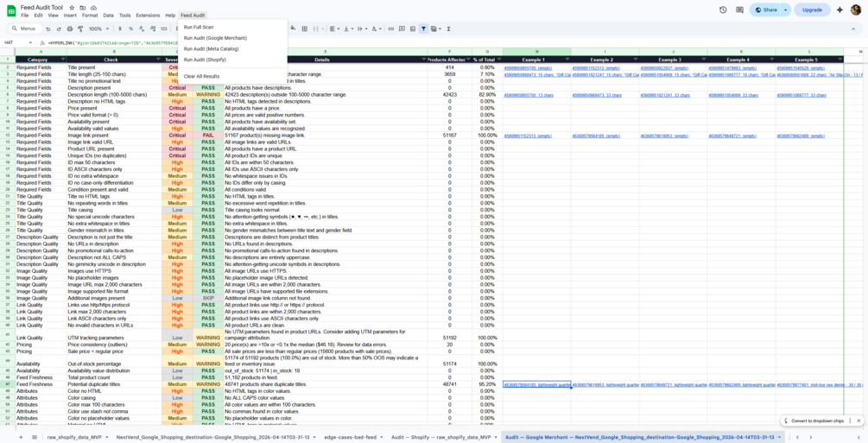Screen dimensions: 868x443
Task: Open link 45909951152313 in row 12
Action: (528, 136)
